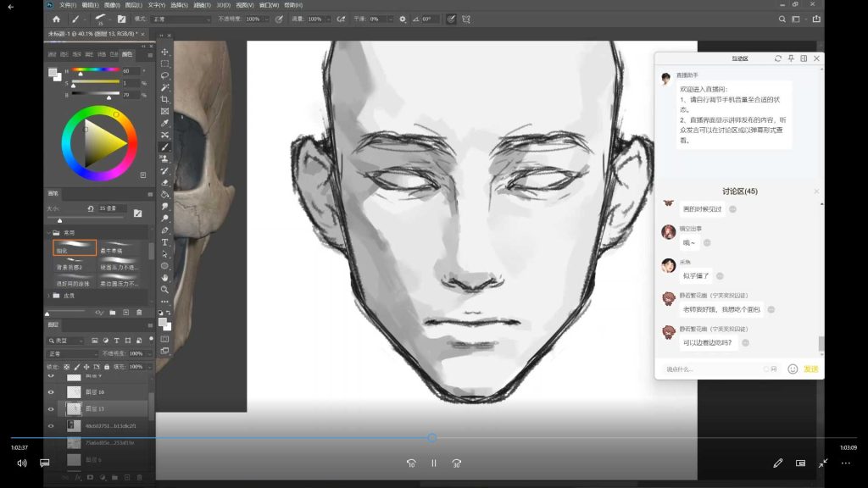Select the Hand tool
The width and height of the screenshot is (868, 488).
tap(164, 278)
